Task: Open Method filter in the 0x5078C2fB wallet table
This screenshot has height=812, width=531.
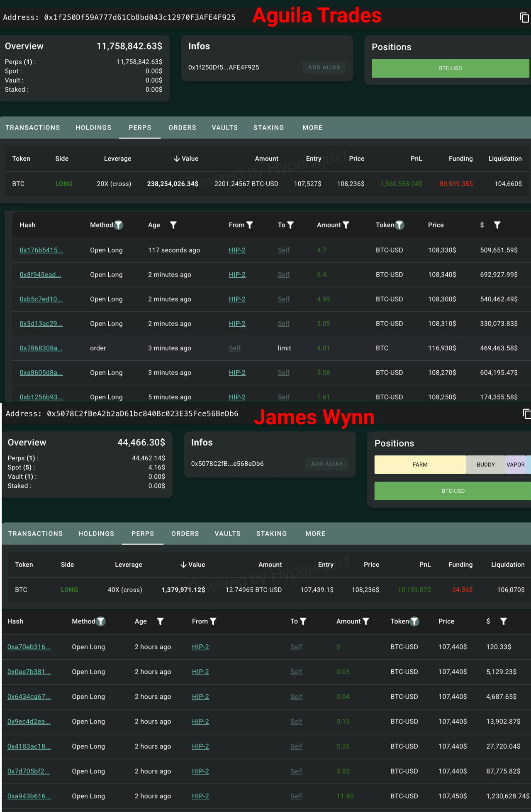Action: click(101, 621)
